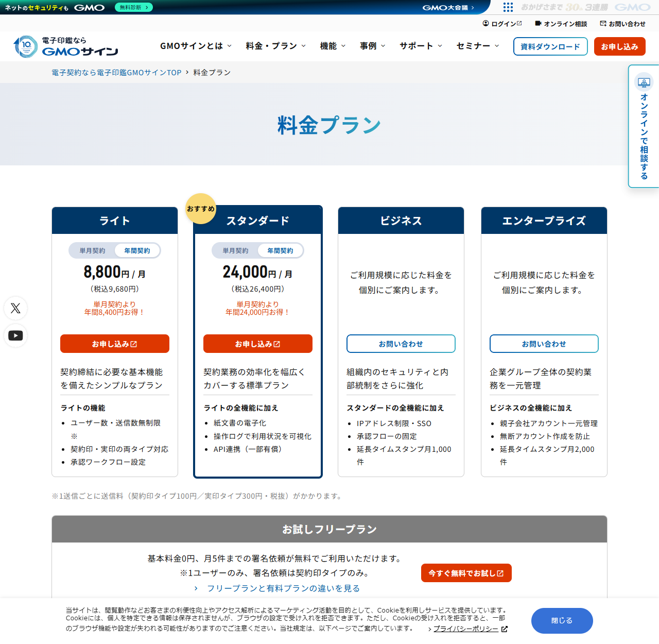Open the YouTube social link
Screen dimensions: 659x644
pos(15,335)
